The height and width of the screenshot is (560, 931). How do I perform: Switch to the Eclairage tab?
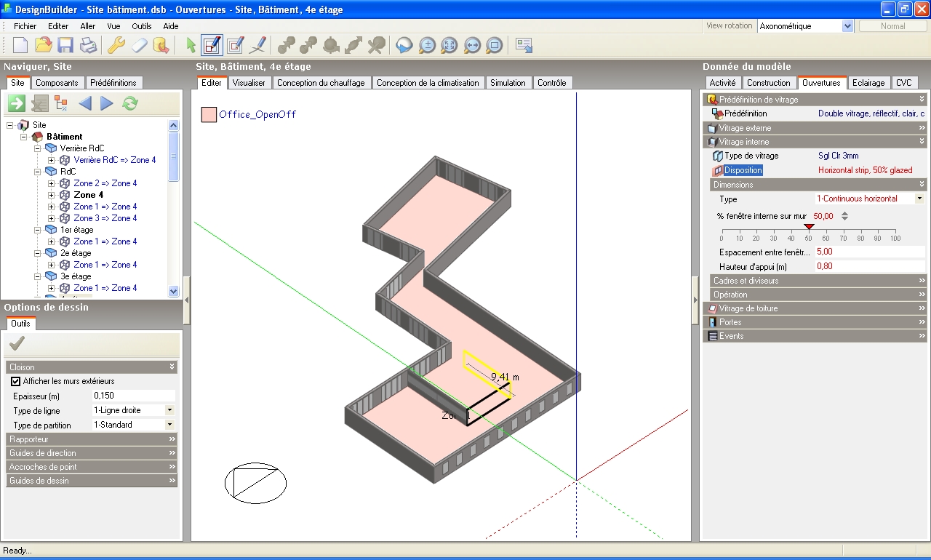coord(868,83)
